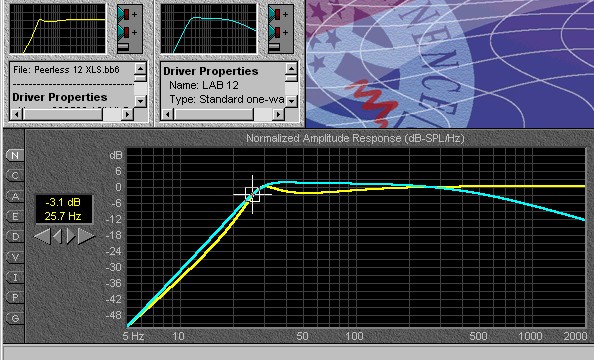Image resolution: width=594 pixels, height=360 pixels.
Task: Click down arrow of LAB 12 properties panel
Action: click(x=291, y=102)
